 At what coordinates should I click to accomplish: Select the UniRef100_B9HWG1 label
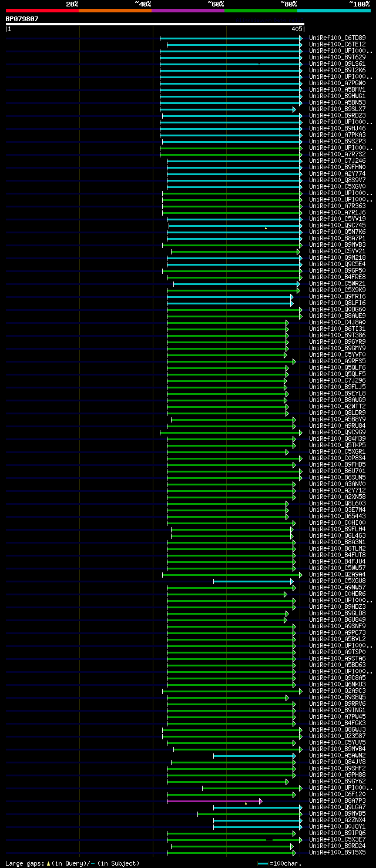(x=337, y=96)
